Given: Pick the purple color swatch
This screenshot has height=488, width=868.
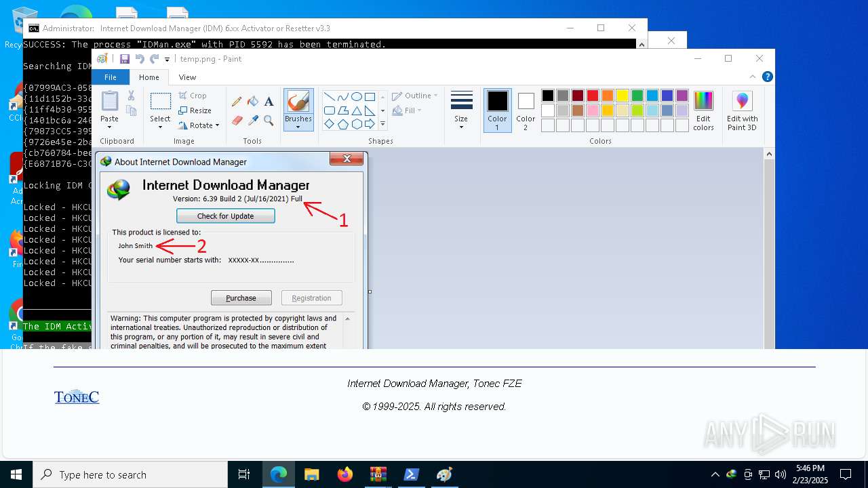Looking at the screenshot, I should click(682, 96).
